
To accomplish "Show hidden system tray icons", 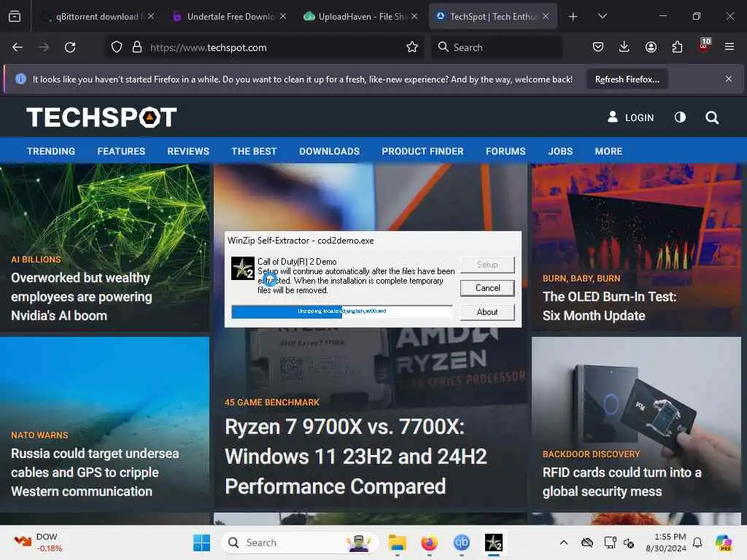I will (x=564, y=542).
